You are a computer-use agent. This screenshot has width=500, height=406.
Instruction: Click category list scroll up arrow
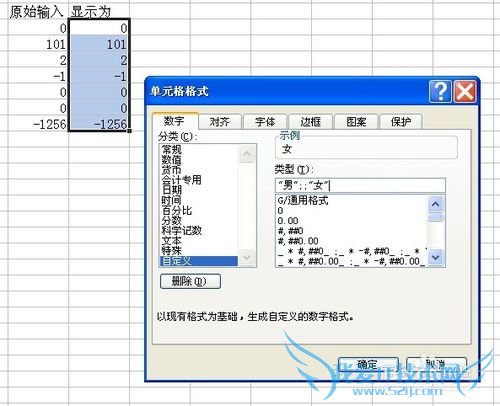pos(247,154)
